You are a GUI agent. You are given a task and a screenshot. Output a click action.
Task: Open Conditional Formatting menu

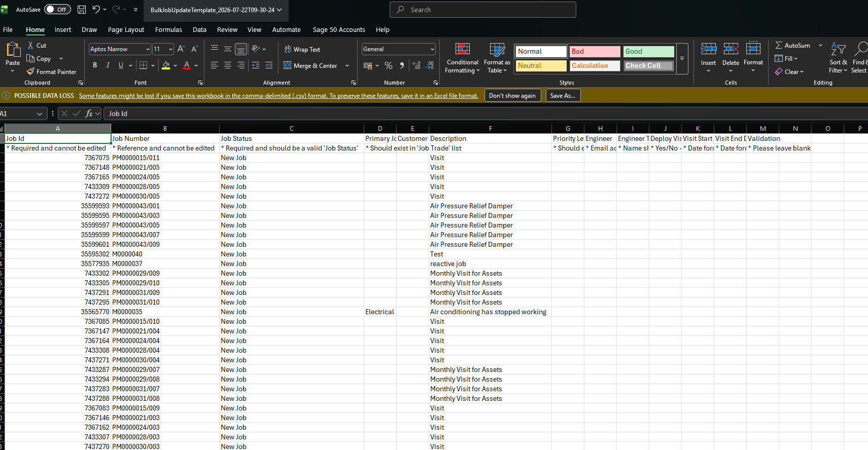click(462, 58)
